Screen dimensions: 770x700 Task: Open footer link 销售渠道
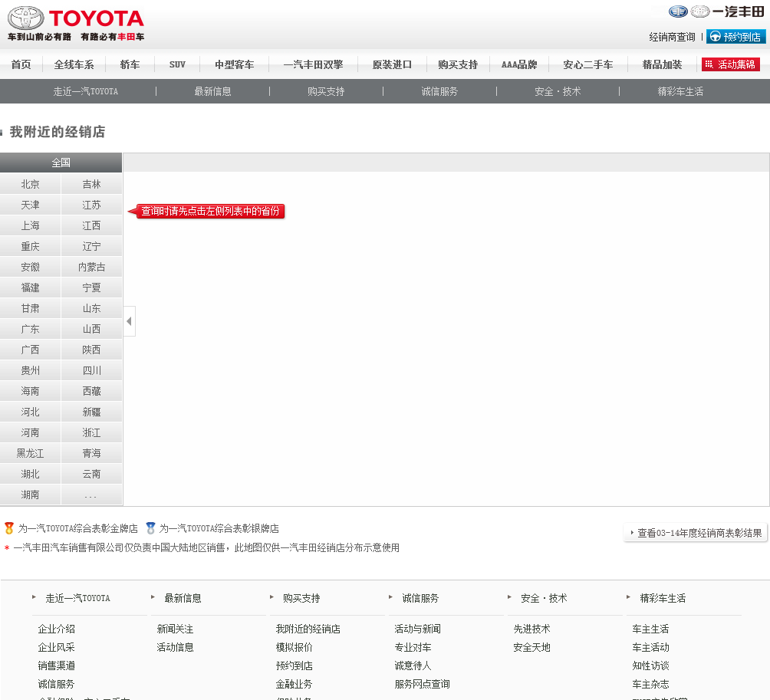pyautogui.click(x=57, y=665)
